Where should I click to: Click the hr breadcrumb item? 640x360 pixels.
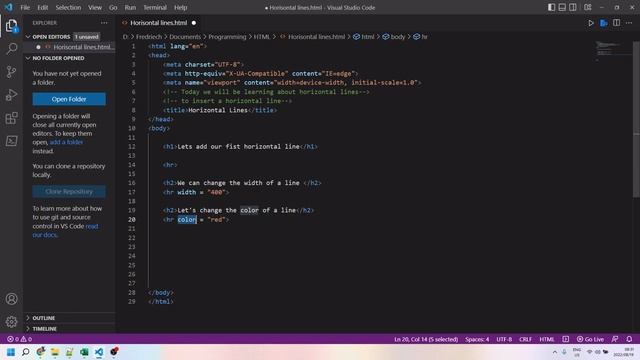coord(420,37)
